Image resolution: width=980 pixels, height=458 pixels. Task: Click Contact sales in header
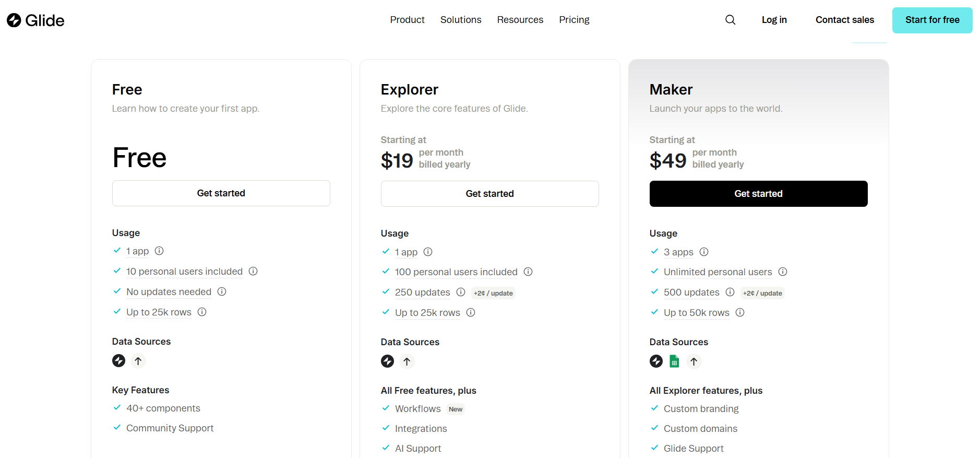click(844, 20)
